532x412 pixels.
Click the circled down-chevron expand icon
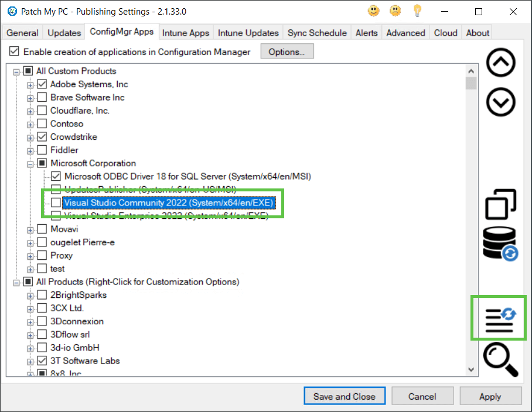(x=501, y=102)
